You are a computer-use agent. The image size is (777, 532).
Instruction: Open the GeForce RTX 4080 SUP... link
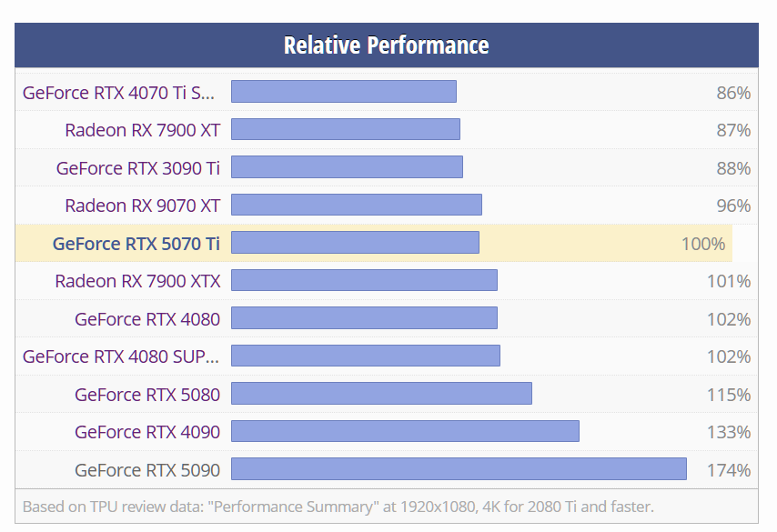click(x=120, y=356)
